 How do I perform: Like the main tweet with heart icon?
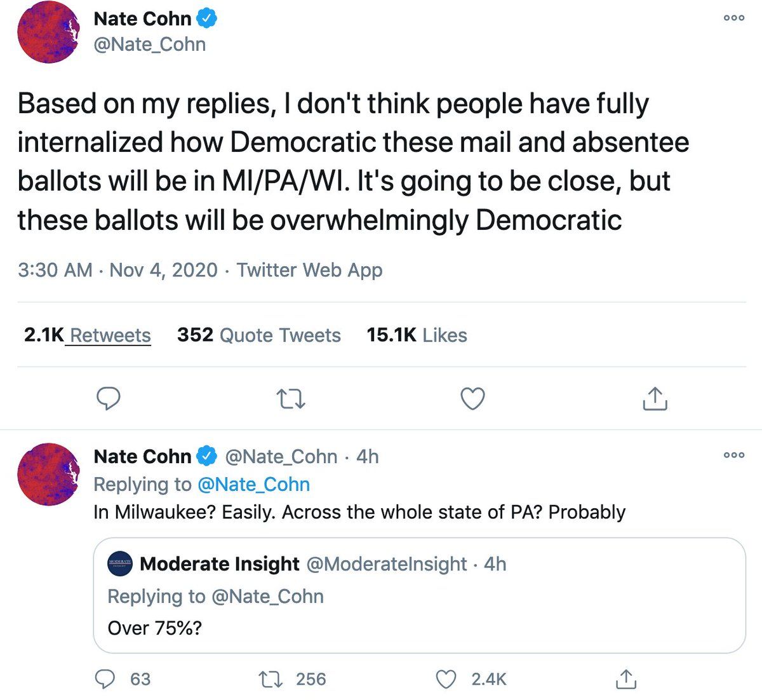(x=472, y=399)
